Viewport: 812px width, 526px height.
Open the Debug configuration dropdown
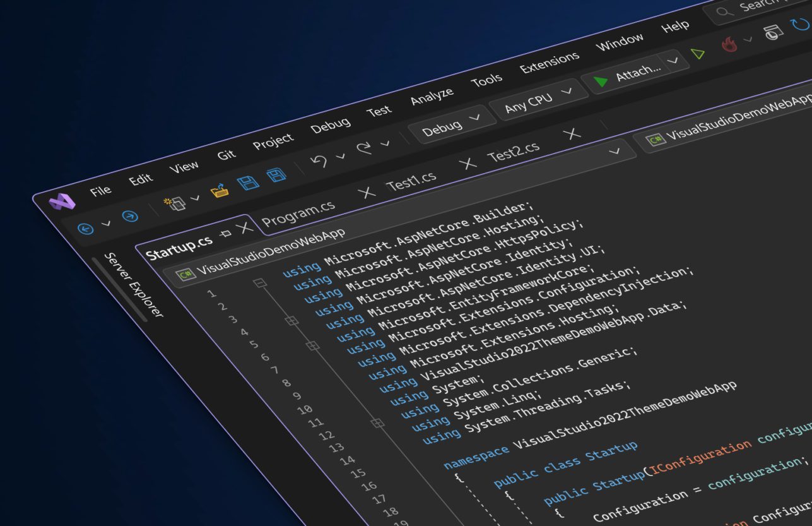click(452, 125)
